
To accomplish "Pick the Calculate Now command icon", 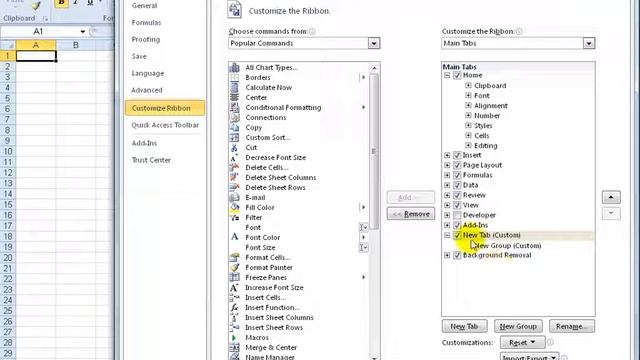I will (x=235, y=87).
